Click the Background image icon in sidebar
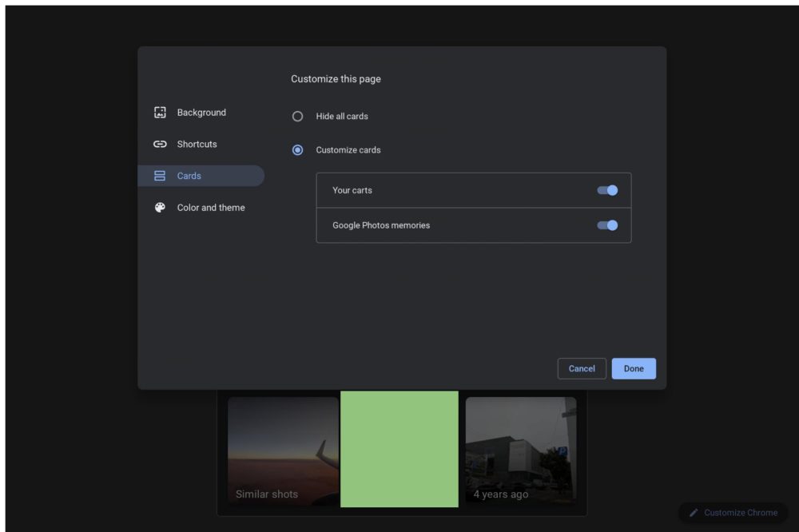The width and height of the screenshot is (799, 532). 160,113
